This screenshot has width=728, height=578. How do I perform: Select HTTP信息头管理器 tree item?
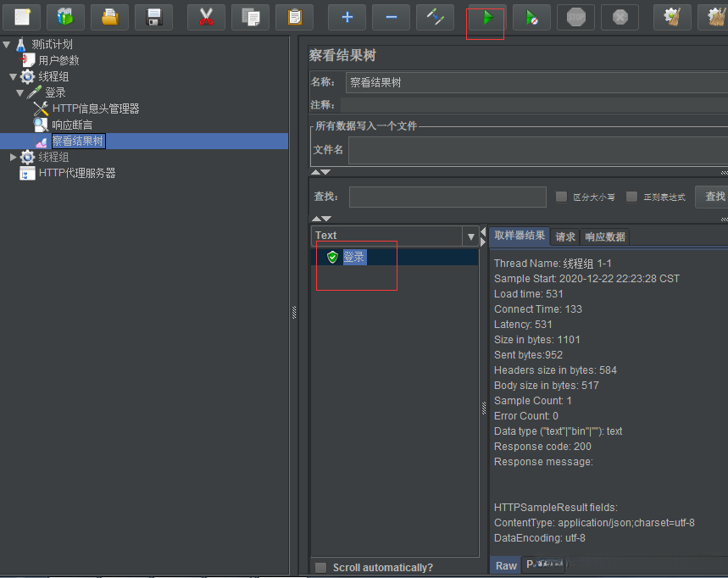pyautogui.click(x=96, y=108)
